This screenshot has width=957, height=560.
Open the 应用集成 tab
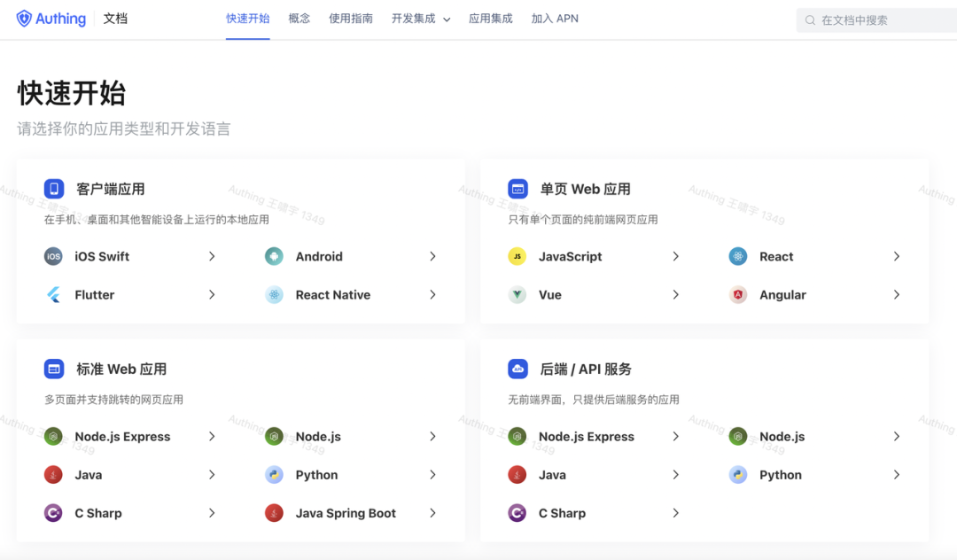491,19
